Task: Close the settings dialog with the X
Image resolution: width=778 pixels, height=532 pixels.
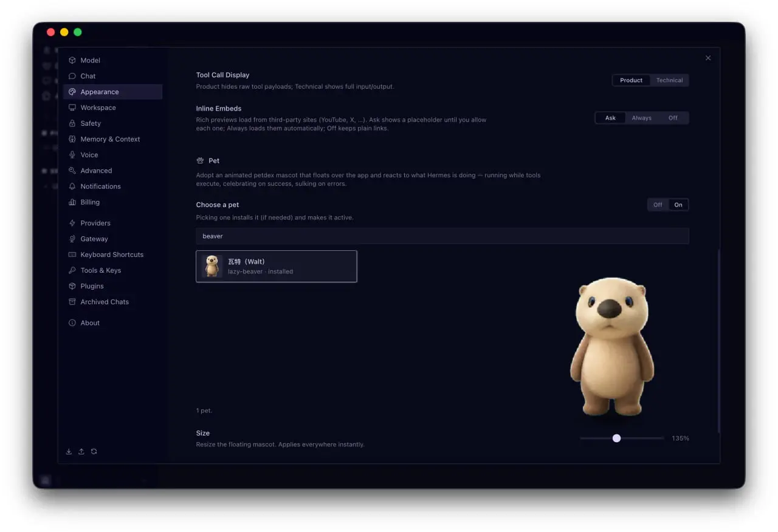Action: point(708,58)
